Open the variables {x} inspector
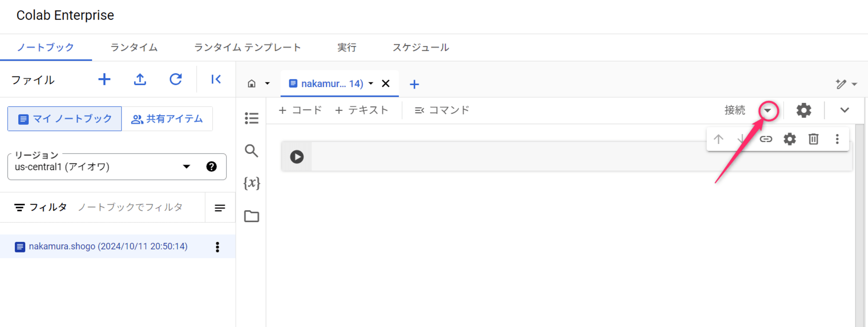 252,183
